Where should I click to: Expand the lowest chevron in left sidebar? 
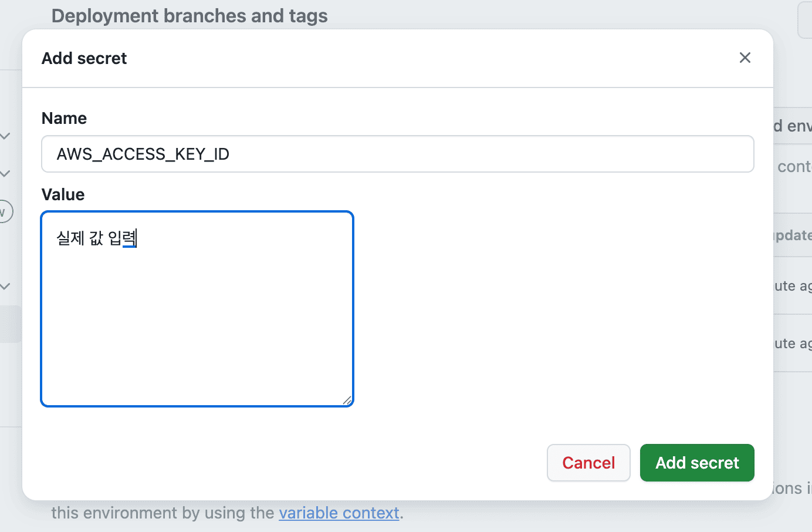coord(5,287)
